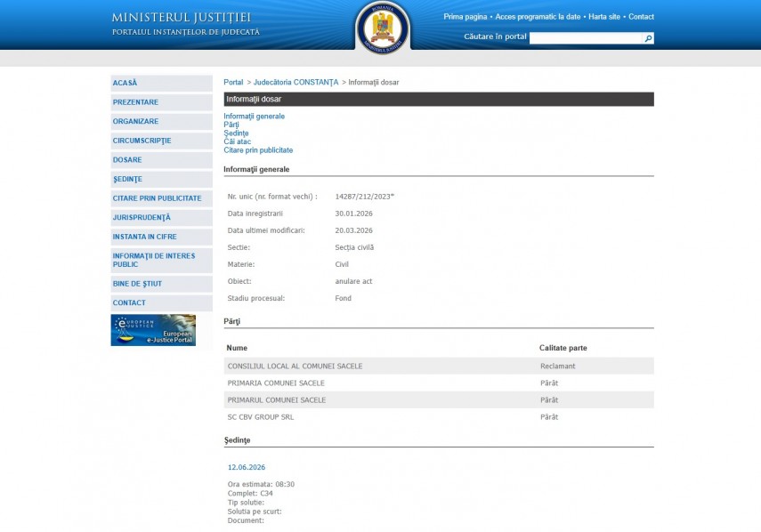The image size is (761, 532).
Task: Click Acces programatic la date link
Action: tap(538, 17)
